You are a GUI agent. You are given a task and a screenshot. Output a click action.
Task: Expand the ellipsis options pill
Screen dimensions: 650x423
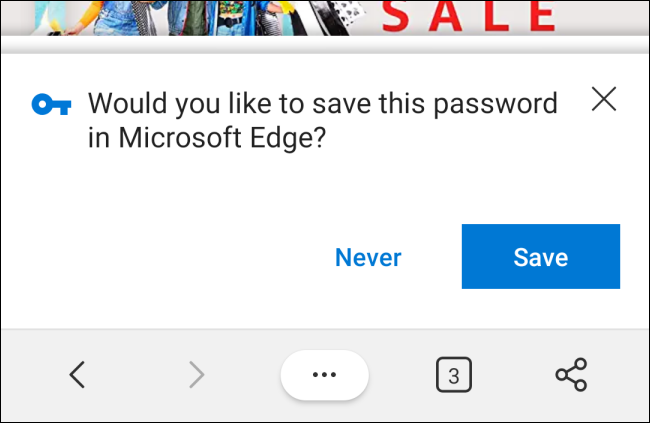tap(325, 375)
